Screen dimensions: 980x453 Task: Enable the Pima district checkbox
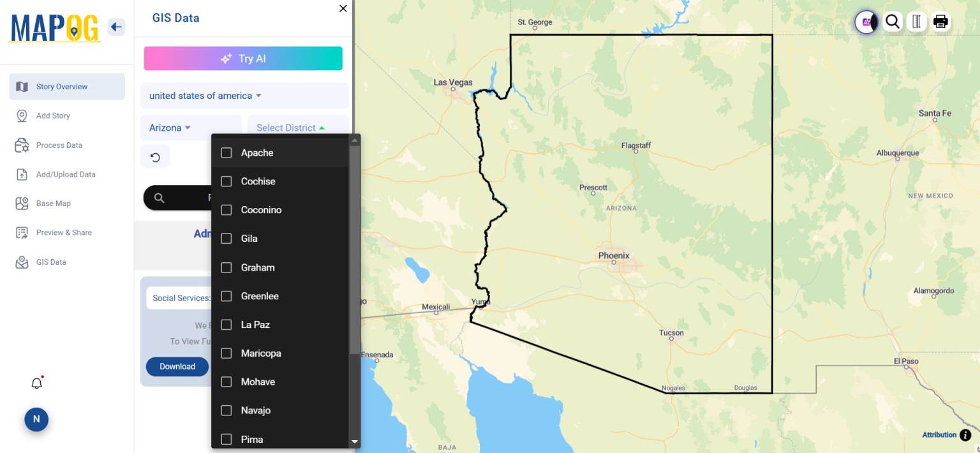(x=226, y=439)
